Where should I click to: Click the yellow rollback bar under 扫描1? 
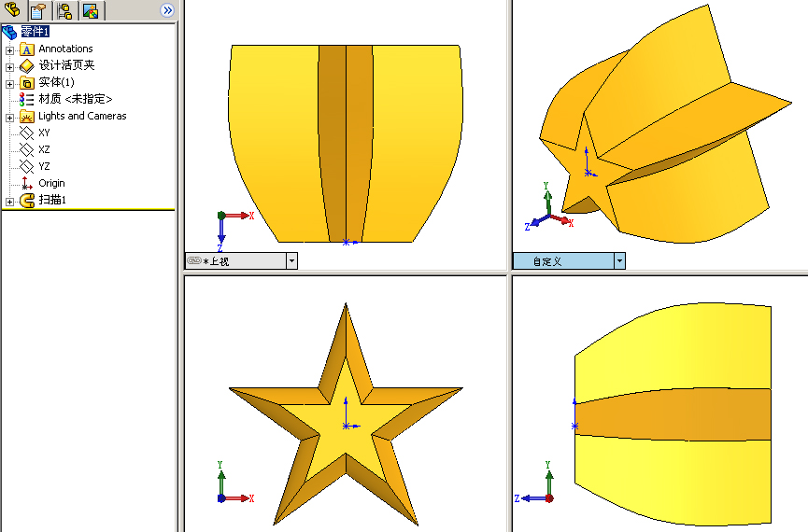click(x=88, y=210)
